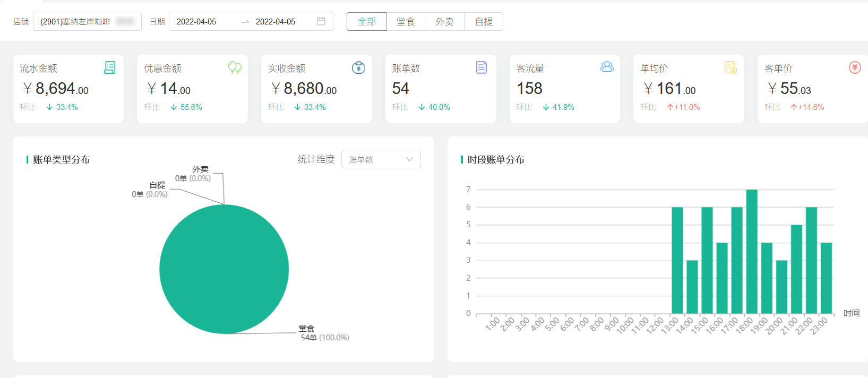868x378 pixels.
Task: Click the tallest bar at 18:00
Action: point(751,251)
